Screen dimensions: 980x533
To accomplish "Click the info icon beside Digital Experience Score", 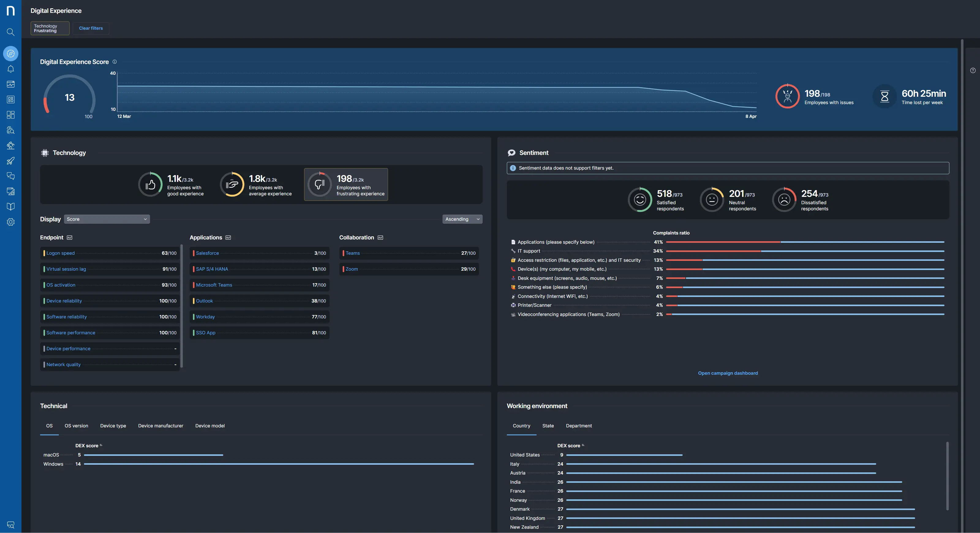I will (115, 62).
